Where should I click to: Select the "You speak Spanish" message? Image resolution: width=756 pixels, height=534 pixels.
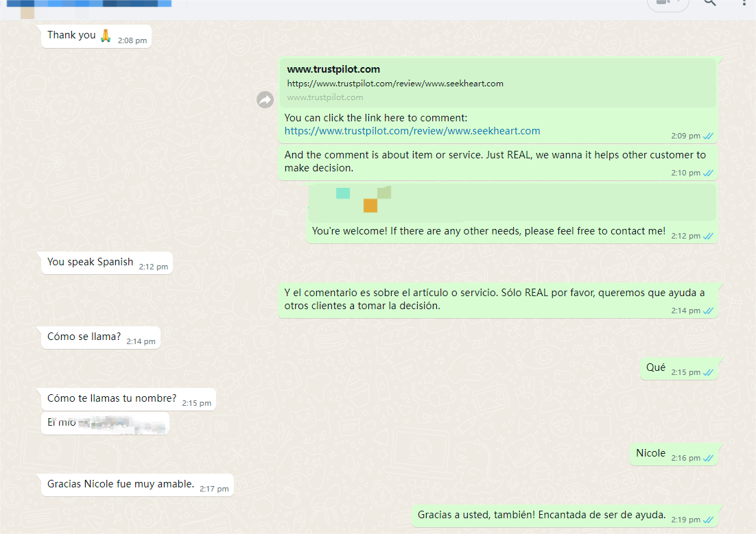tap(90, 262)
